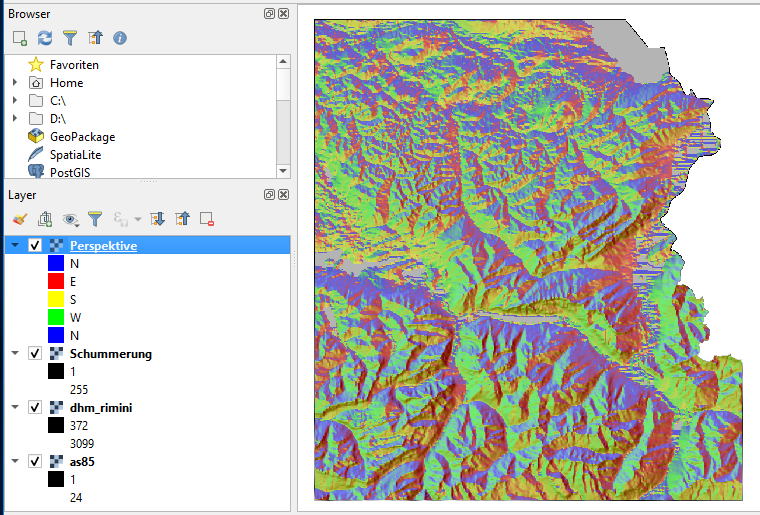Click the Add Group icon in Layer panel
The height and width of the screenshot is (515, 760).
pyautogui.click(x=45, y=218)
